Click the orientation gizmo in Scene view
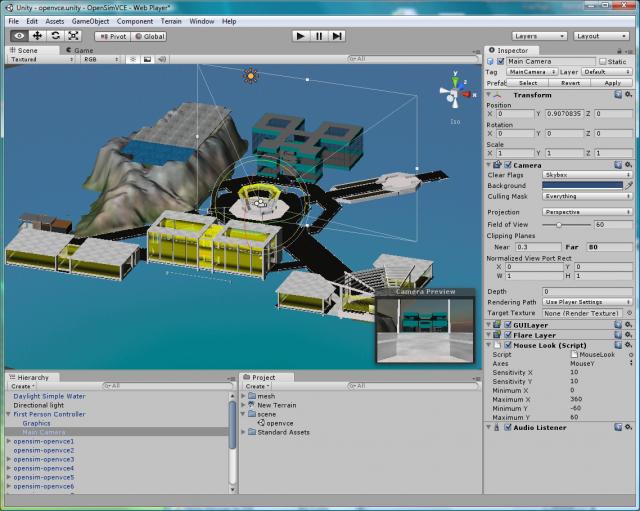The width and height of the screenshot is (640, 511). (x=456, y=93)
